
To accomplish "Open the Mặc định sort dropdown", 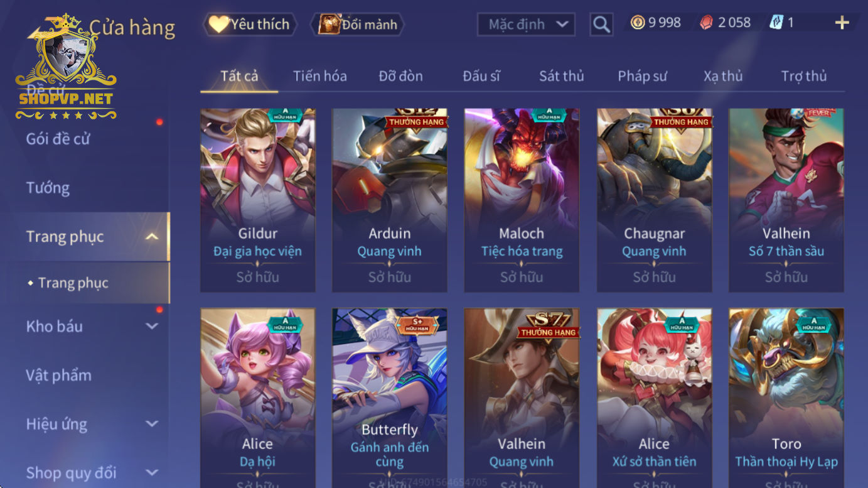I will point(526,24).
